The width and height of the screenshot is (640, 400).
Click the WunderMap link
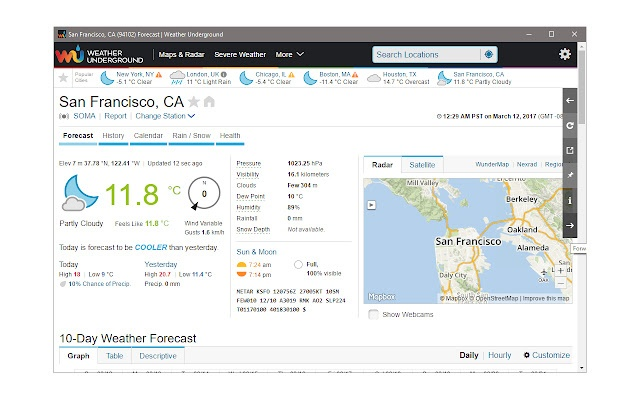(x=491, y=162)
